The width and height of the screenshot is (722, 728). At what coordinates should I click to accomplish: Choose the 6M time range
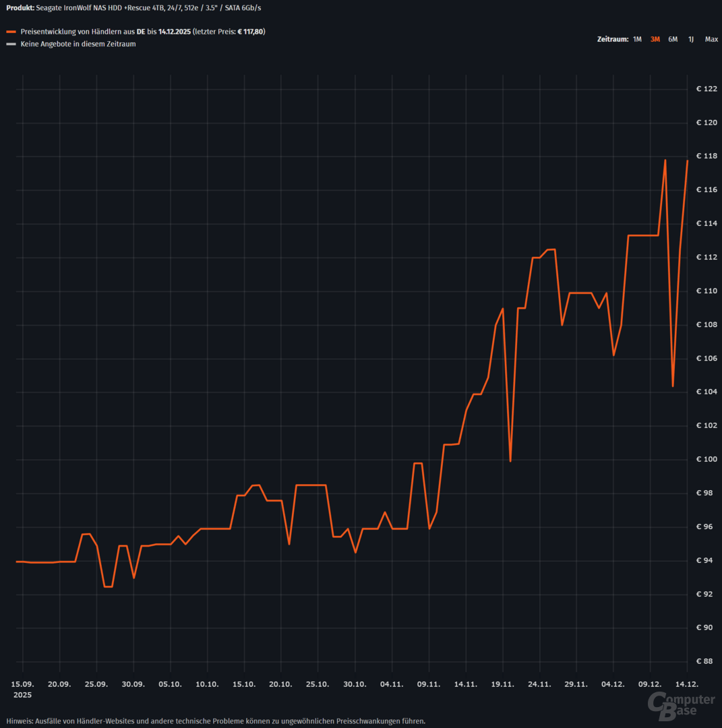click(x=673, y=39)
